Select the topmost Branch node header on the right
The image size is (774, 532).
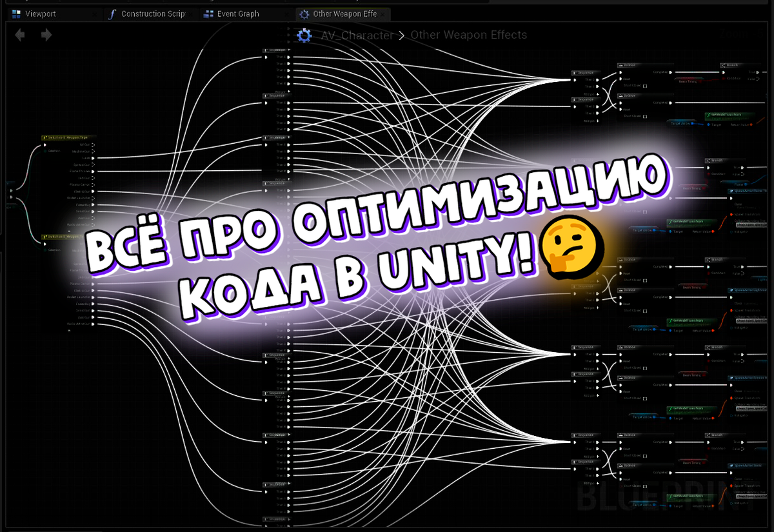coord(740,65)
